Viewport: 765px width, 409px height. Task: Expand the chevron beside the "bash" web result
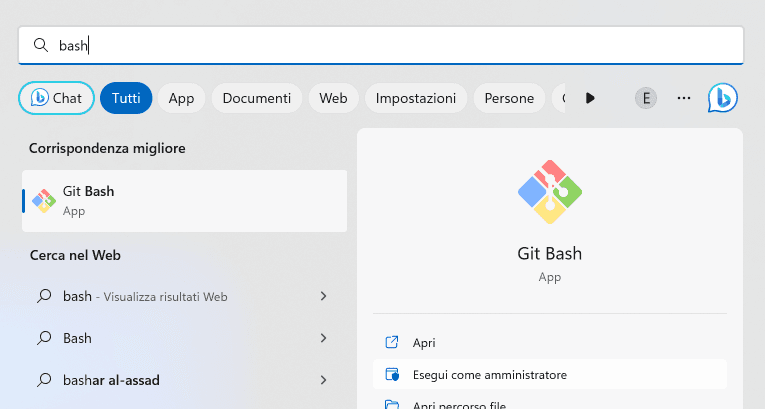[323, 296]
